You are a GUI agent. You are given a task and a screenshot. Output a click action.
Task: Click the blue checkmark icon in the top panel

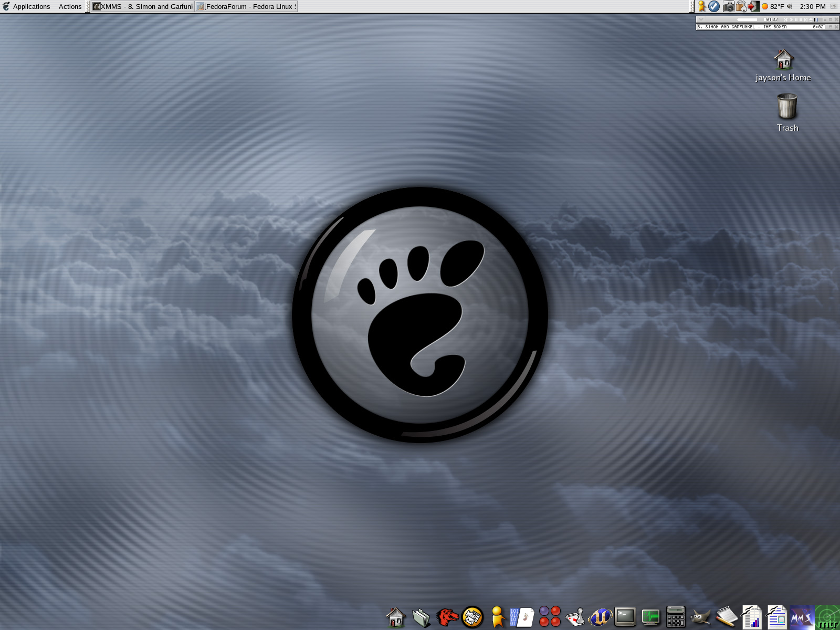[714, 6]
